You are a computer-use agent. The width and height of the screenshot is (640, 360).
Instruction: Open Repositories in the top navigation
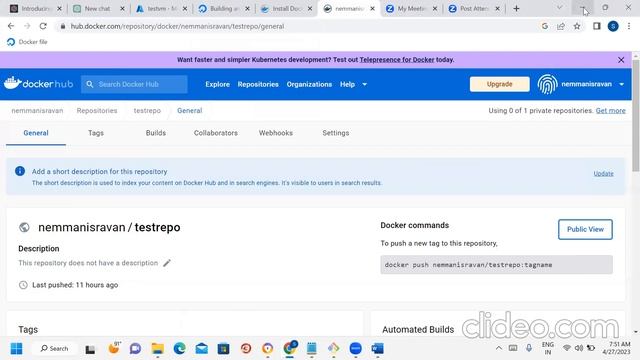[x=258, y=84]
